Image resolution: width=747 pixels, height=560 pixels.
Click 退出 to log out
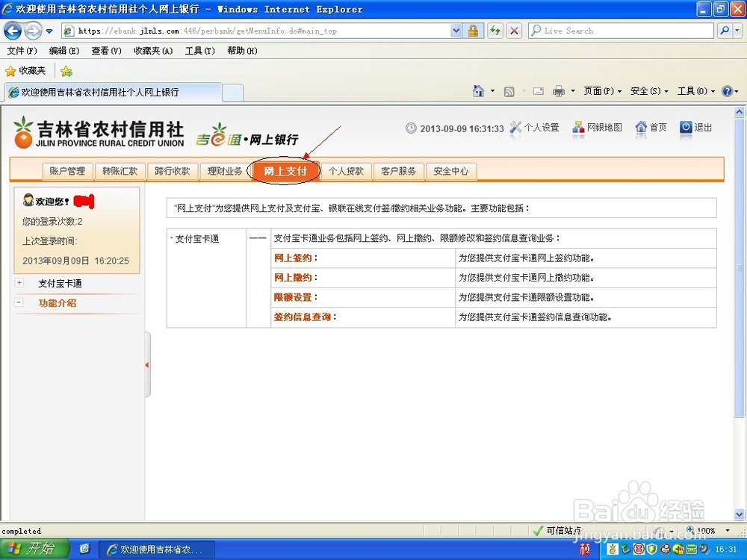[695, 128]
